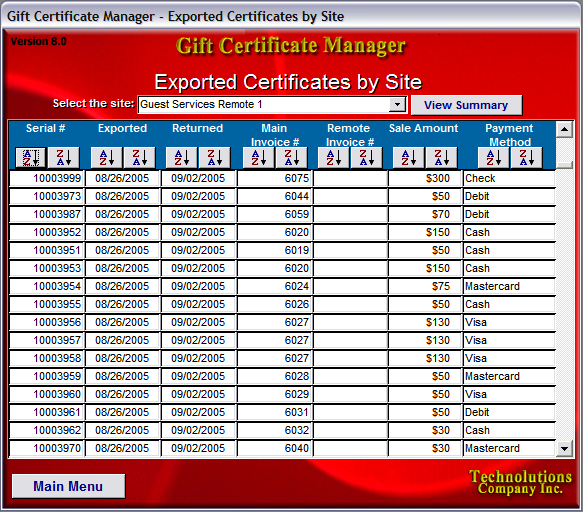Sort Exported date descending

[139, 157]
